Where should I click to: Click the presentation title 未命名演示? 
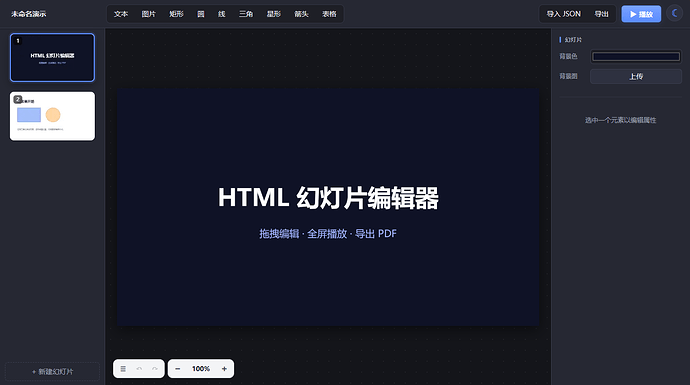tap(29, 14)
